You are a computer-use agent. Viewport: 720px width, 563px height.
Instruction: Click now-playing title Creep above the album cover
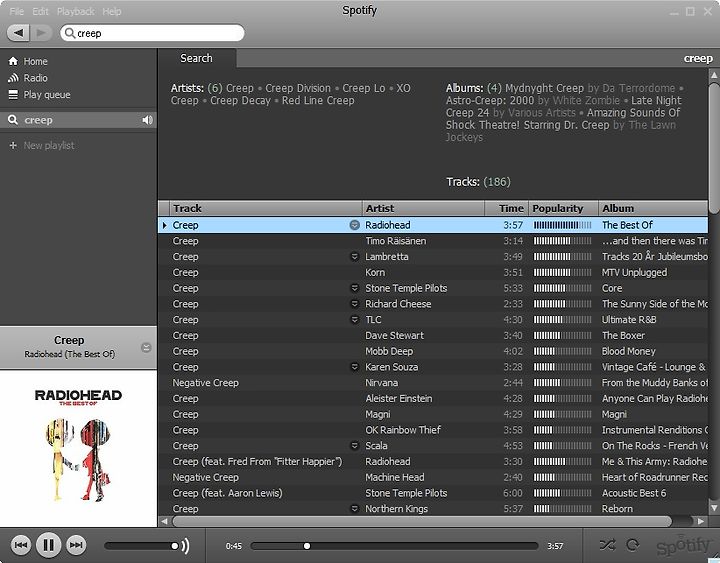point(69,340)
